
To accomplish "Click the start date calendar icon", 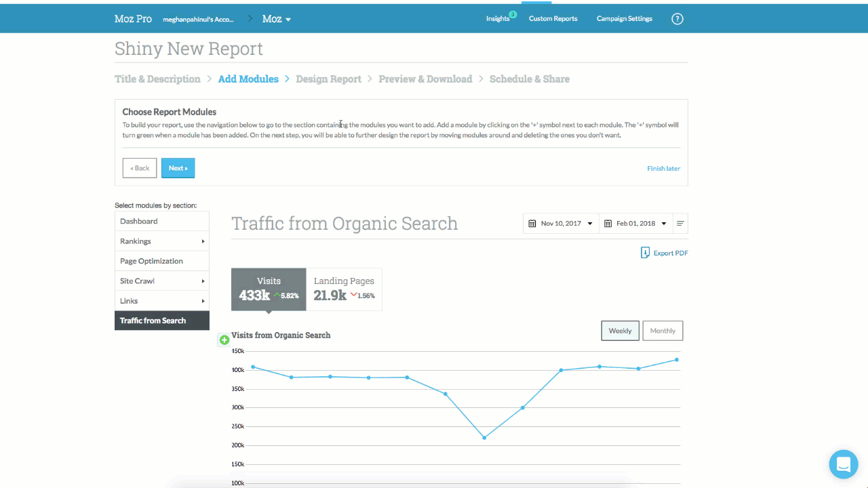I will 532,224.
